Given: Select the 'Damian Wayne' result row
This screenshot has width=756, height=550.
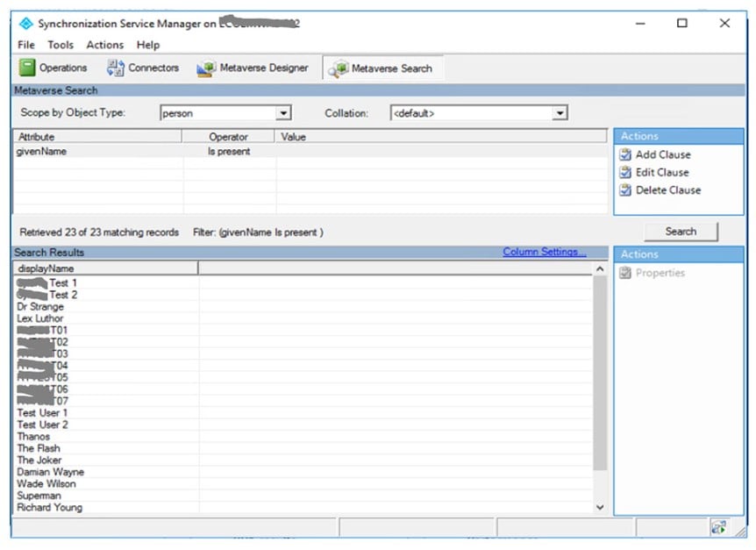Looking at the screenshot, I should 303,472.
